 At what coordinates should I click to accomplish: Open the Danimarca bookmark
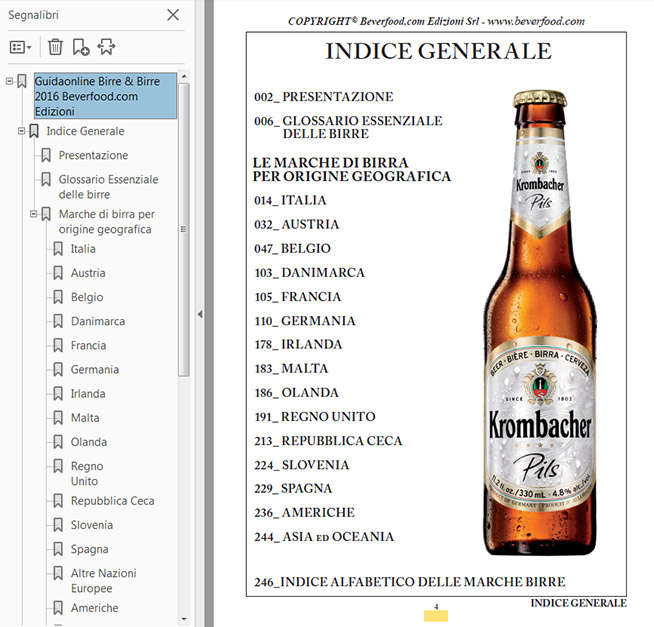(98, 322)
